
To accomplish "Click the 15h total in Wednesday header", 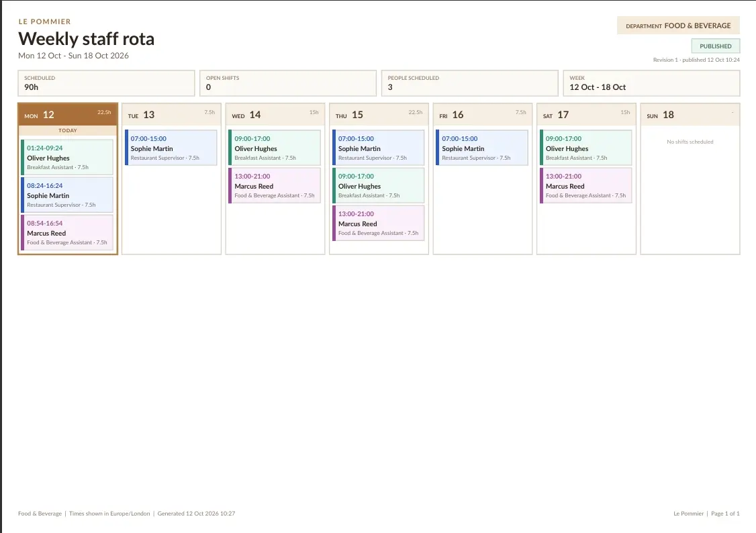I will [314, 112].
